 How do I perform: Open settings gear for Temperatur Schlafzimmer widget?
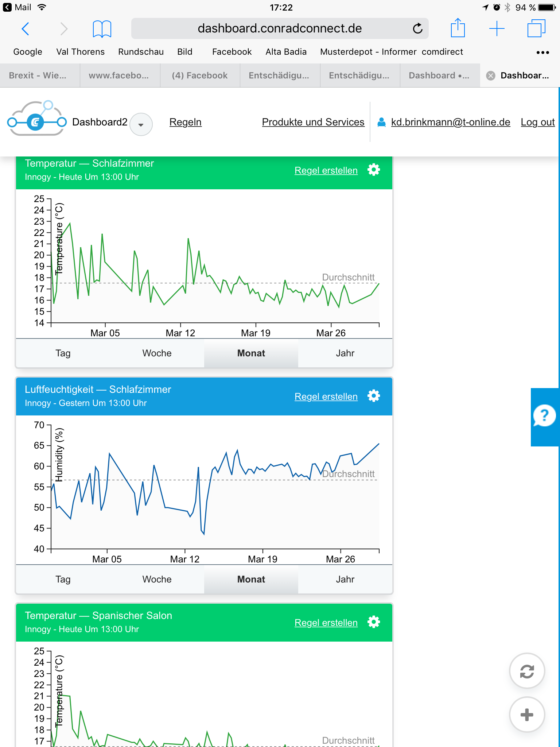(x=374, y=170)
